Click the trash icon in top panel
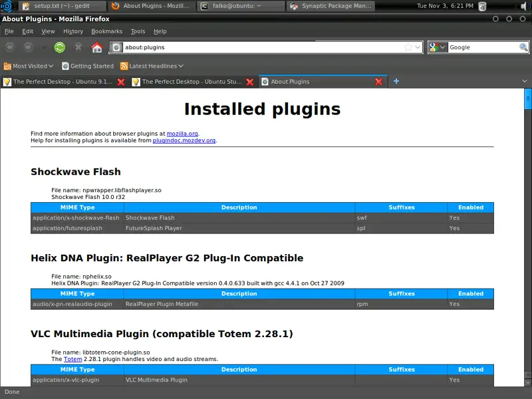The width and height of the screenshot is (532, 399). coord(482,6)
